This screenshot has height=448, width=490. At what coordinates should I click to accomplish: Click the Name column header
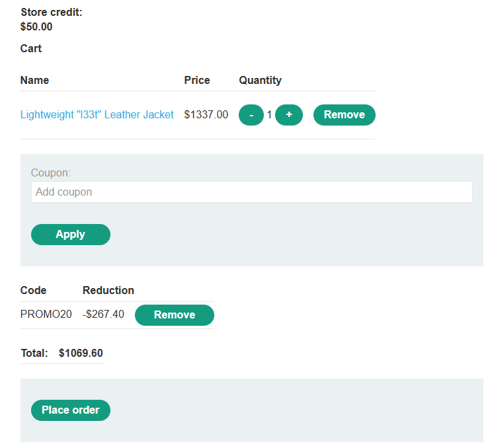tap(34, 81)
